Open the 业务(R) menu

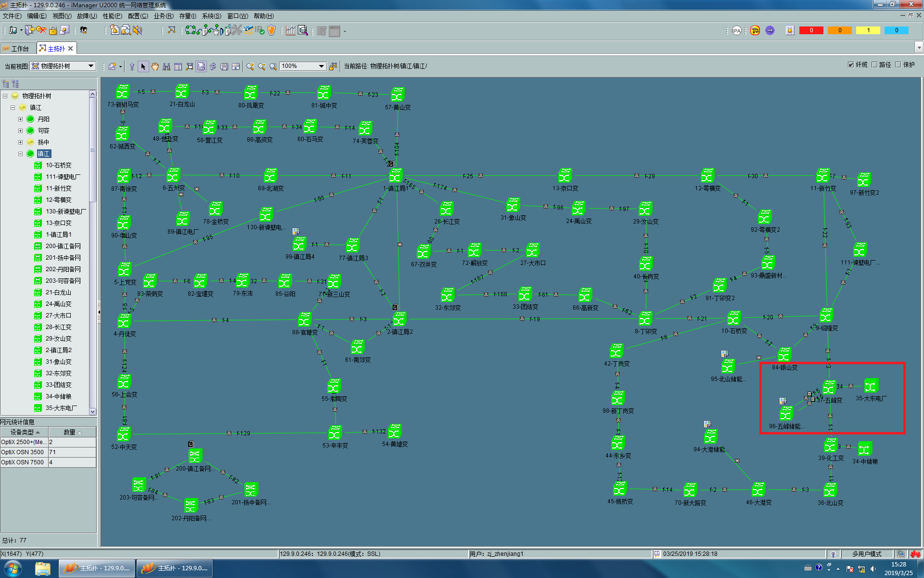click(x=164, y=16)
